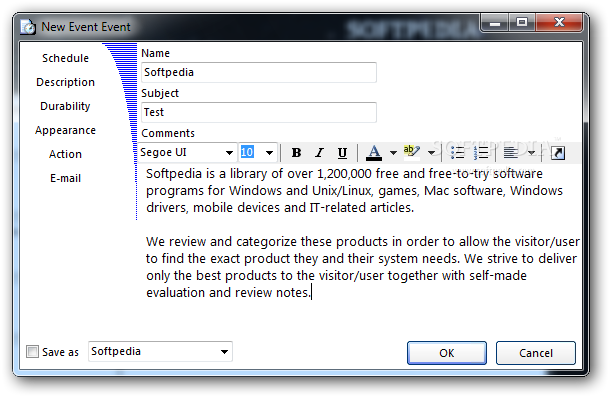Click the New Event title bar icon

(28, 27)
